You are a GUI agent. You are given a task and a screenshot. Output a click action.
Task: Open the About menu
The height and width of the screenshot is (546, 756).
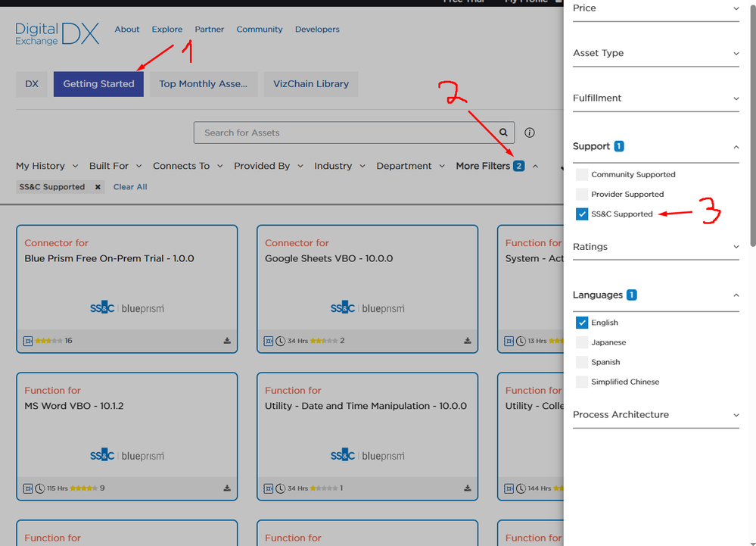pos(127,30)
